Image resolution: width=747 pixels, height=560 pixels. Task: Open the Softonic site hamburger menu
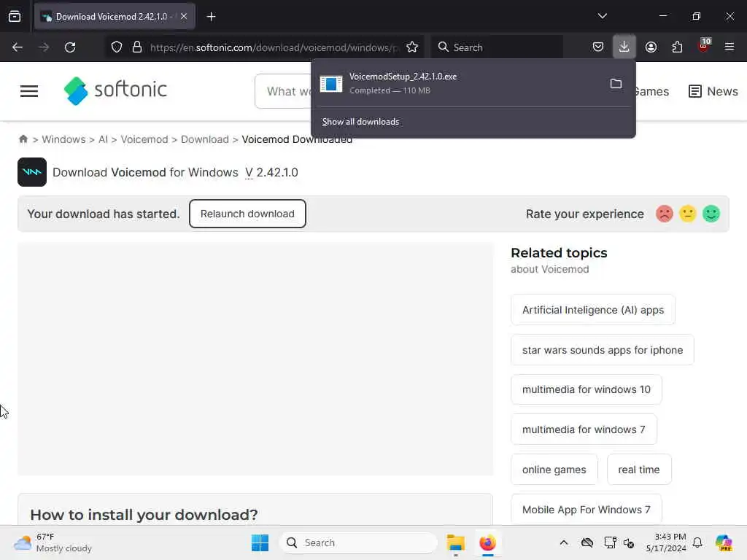29,91
